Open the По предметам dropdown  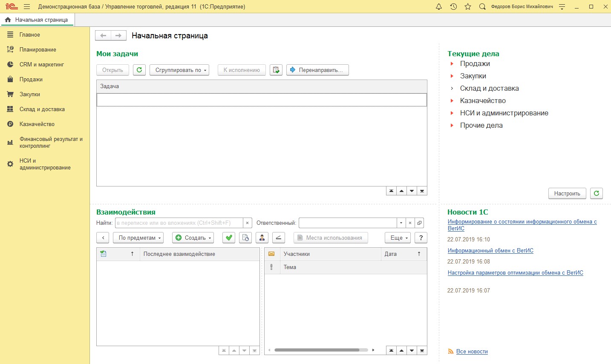[138, 238]
